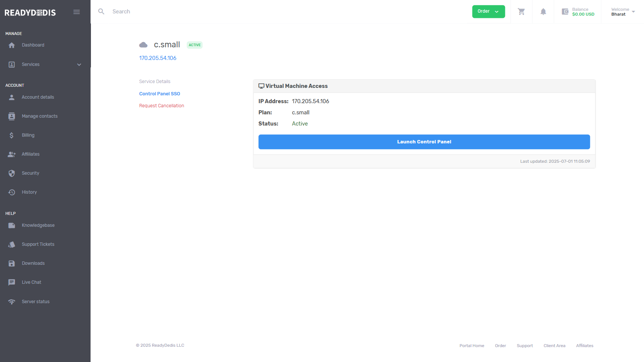This screenshot has height=362, width=644.
Task: Click the Last updated timestamp
Action: (555, 162)
